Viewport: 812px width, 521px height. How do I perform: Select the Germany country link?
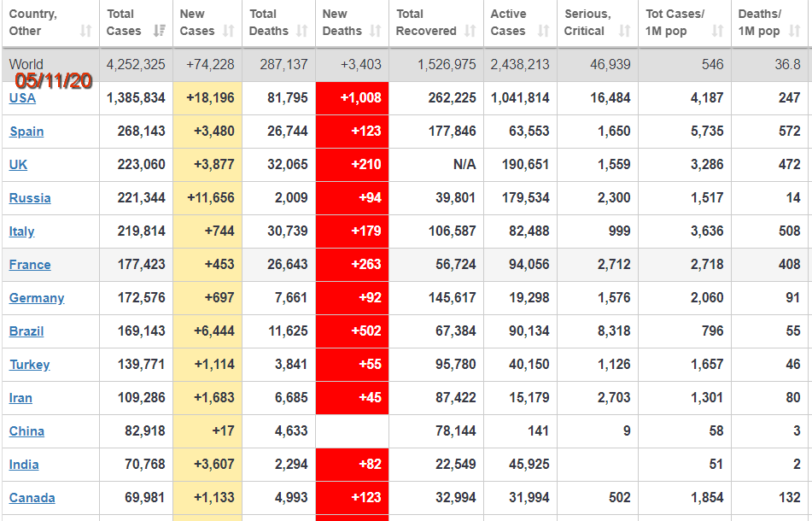pyautogui.click(x=37, y=298)
